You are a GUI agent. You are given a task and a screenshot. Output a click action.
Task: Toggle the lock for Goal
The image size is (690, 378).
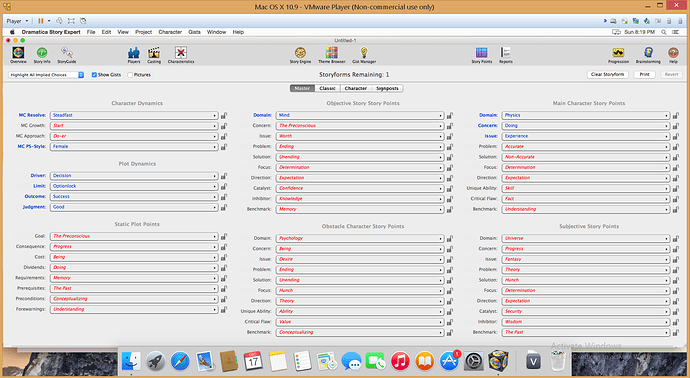(x=224, y=236)
